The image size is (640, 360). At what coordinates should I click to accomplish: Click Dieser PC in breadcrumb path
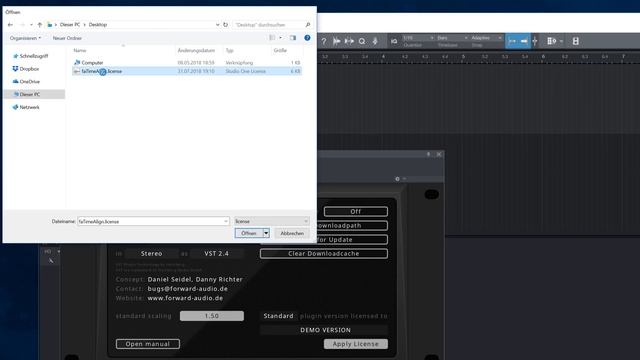pos(70,25)
